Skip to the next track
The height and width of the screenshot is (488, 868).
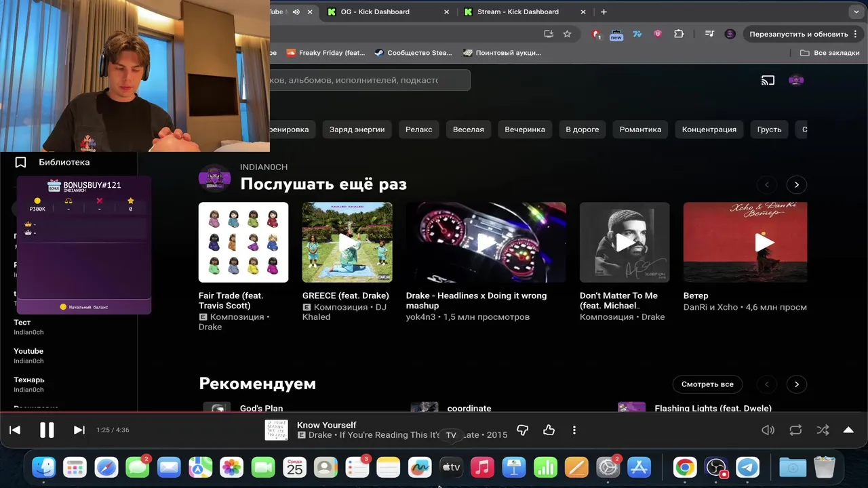point(79,430)
